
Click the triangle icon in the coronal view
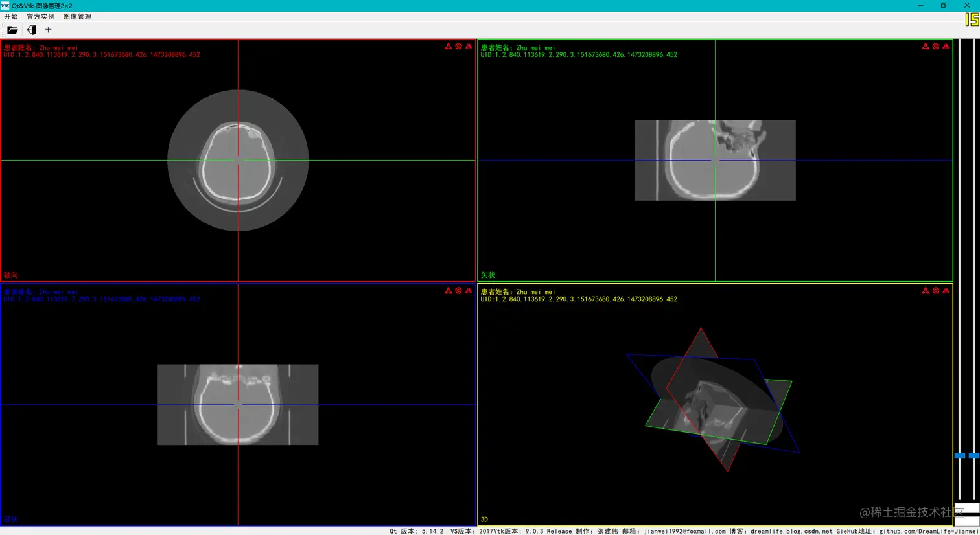click(x=469, y=291)
